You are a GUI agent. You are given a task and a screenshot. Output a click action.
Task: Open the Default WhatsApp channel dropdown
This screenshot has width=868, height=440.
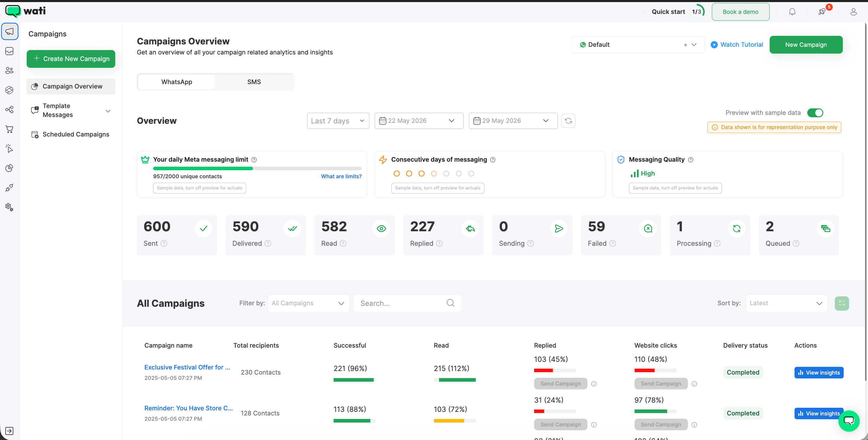[638, 44]
